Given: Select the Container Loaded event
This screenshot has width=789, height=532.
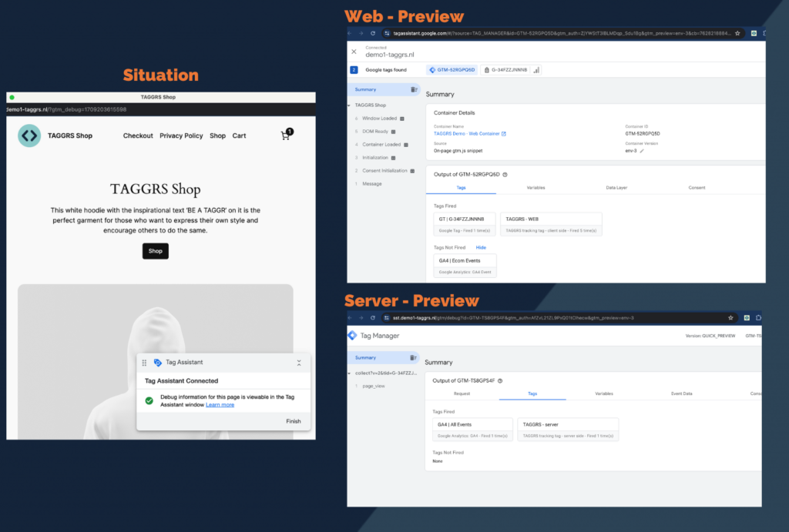Looking at the screenshot, I should tap(381, 145).
